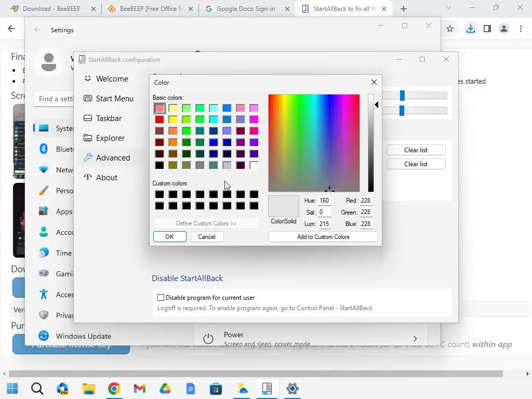Click the Taskbar bar icon
This screenshot has height=399, width=532.
(x=87, y=118)
